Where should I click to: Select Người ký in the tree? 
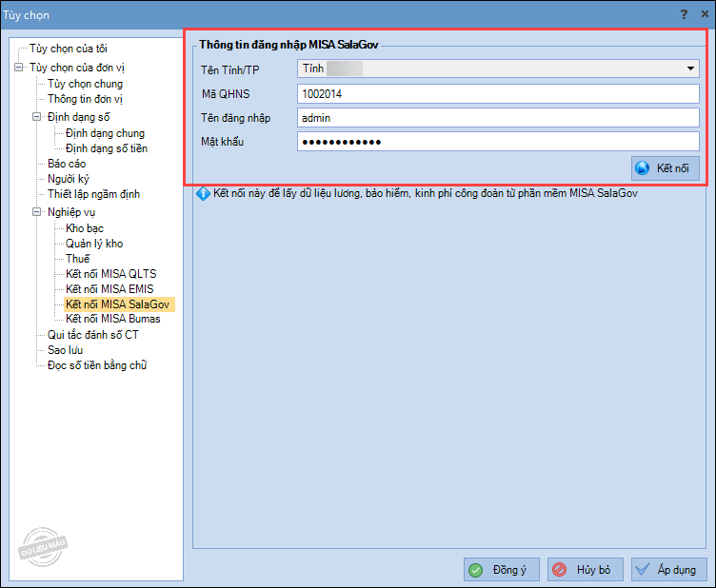click(x=68, y=179)
